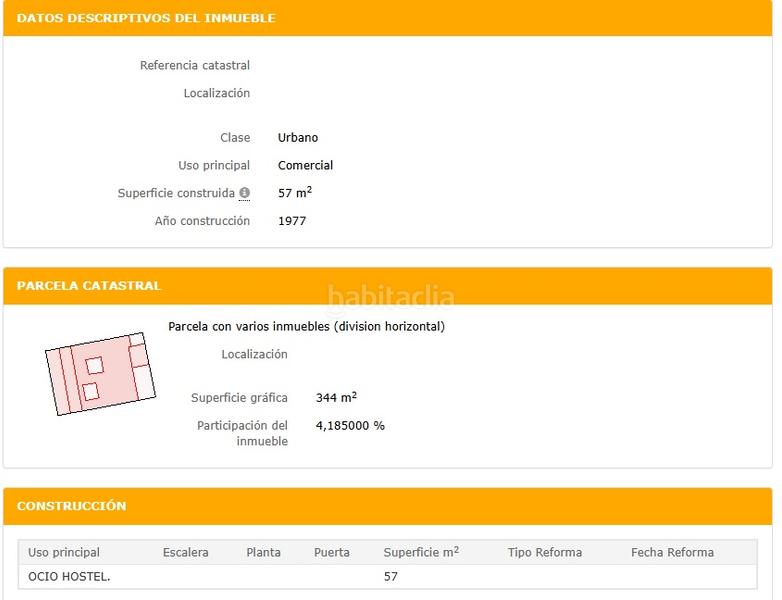The width and height of the screenshot is (782, 600).
Task: Click the info icon beside Superficie construida
Action: pyautogui.click(x=244, y=193)
